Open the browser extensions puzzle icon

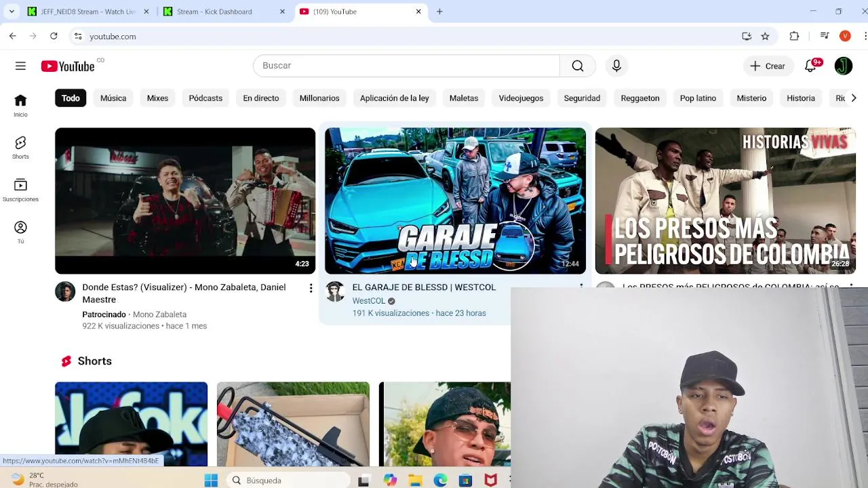[794, 36]
